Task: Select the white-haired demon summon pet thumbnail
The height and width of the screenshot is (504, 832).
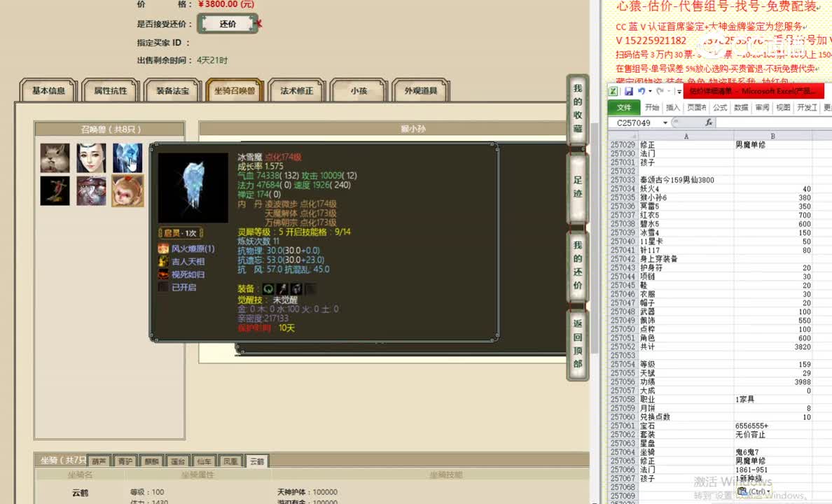Action: [x=91, y=191]
